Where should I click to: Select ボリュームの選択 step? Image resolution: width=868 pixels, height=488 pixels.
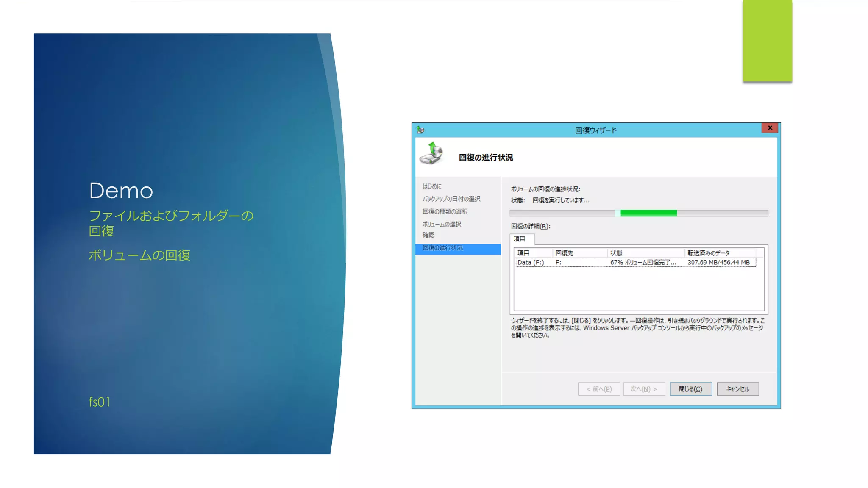(x=442, y=224)
